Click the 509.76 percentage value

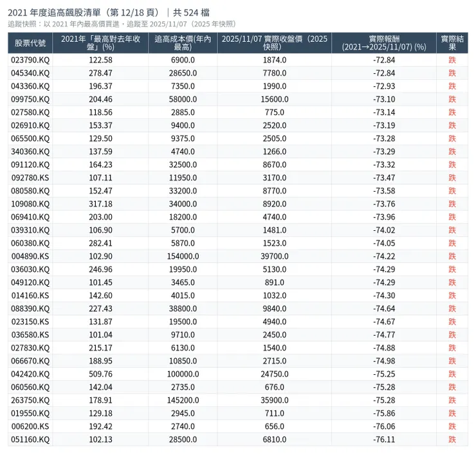(100, 374)
